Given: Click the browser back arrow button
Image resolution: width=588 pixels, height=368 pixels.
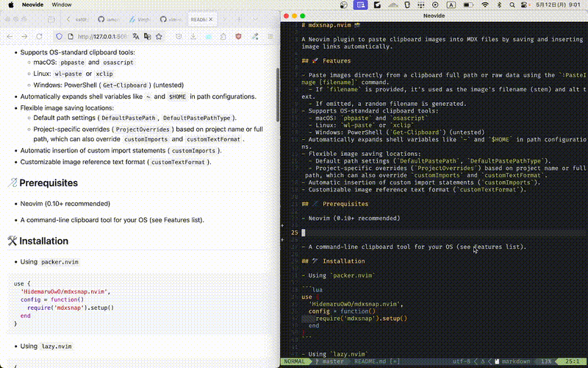Looking at the screenshot, I should pyautogui.click(x=10, y=36).
